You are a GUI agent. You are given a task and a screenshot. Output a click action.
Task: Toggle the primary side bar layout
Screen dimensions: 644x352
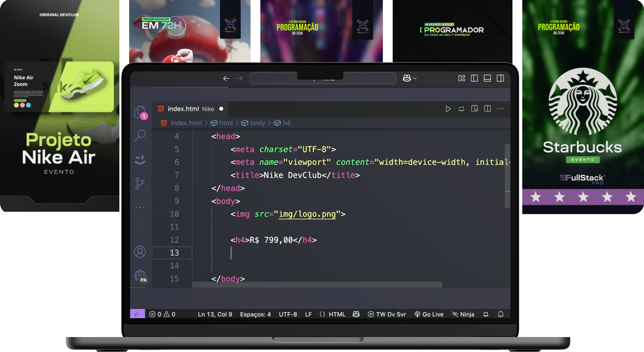pos(474,79)
